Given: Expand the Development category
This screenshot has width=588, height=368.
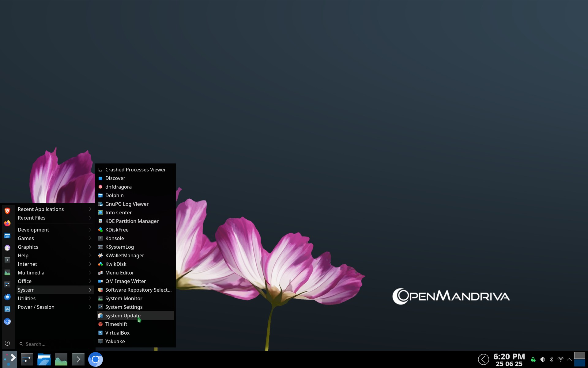Looking at the screenshot, I should (55, 230).
